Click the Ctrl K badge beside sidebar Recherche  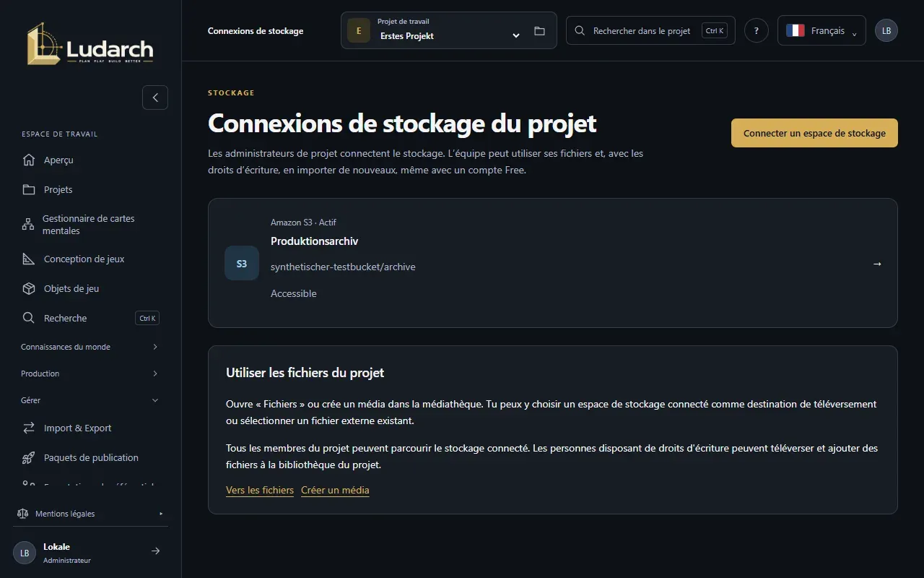click(x=147, y=318)
